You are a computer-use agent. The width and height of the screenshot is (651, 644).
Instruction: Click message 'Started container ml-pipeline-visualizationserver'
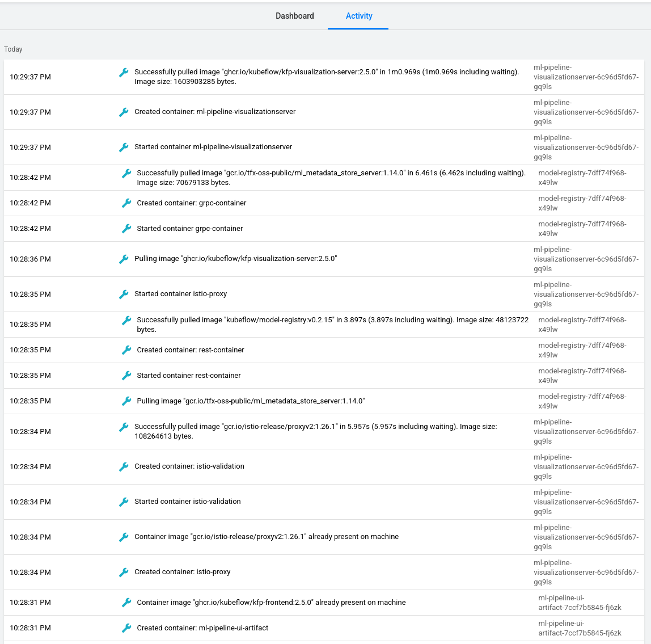coord(213,146)
